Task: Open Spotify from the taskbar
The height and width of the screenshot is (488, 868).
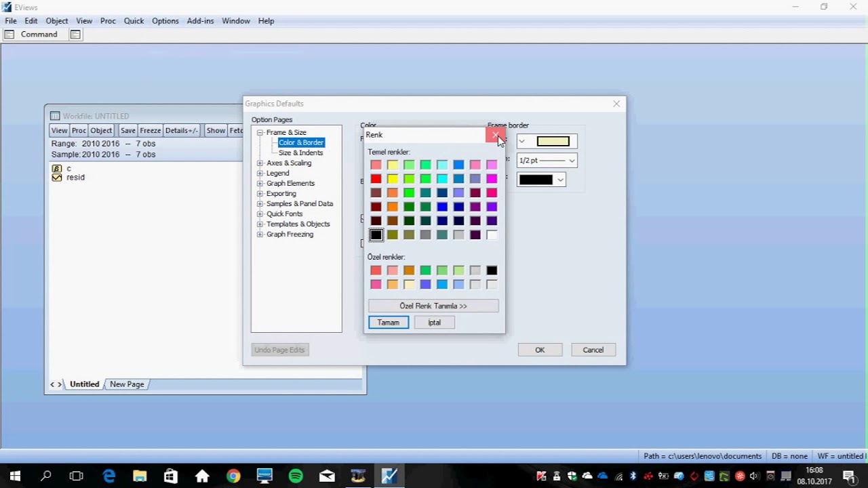Action: pos(296,476)
